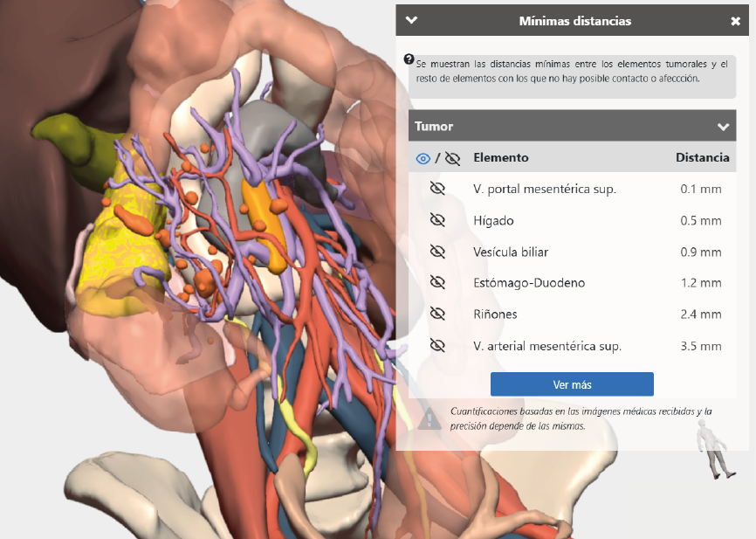Collapse the Tumor section chevron
The image size is (756, 539).
pos(723,127)
